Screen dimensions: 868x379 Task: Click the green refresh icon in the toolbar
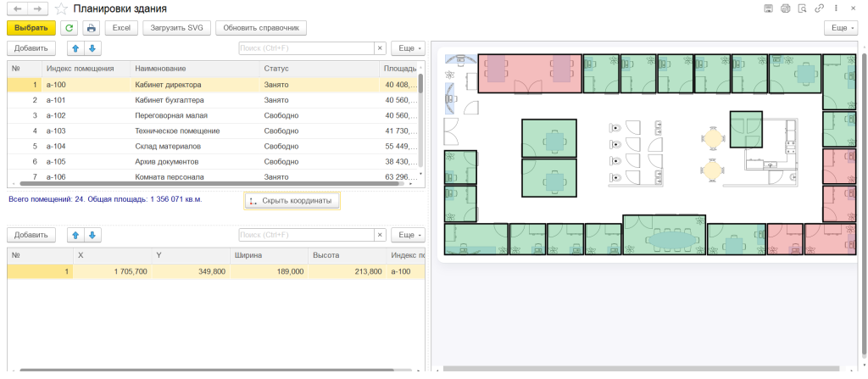tap(70, 28)
